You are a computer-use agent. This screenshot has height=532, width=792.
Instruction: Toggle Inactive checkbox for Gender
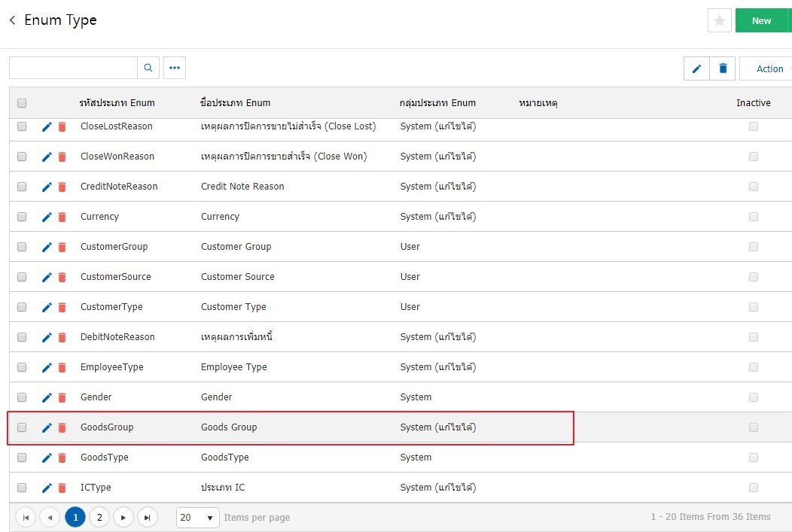pos(753,397)
